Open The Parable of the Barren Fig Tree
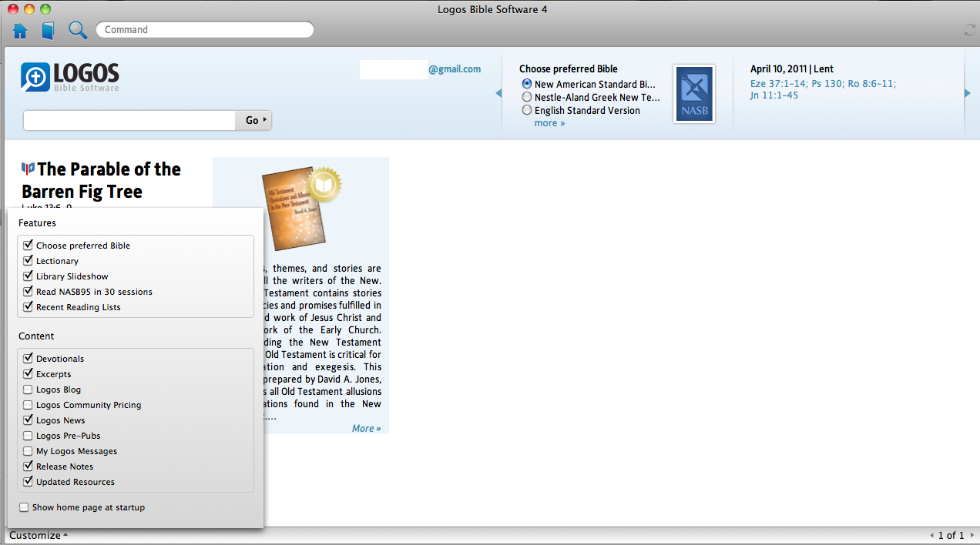Image resolution: width=980 pixels, height=545 pixels. [x=101, y=180]
